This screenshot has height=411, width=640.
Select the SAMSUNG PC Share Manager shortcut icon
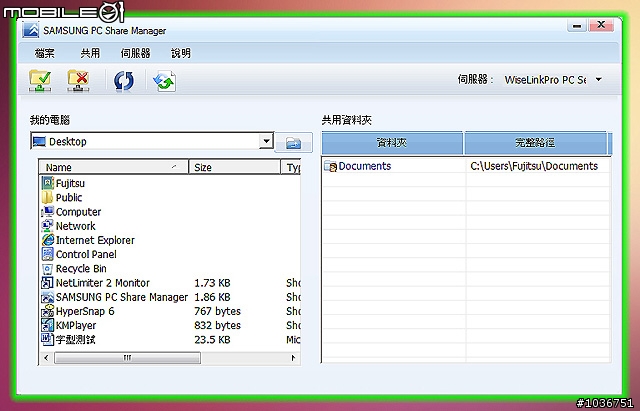pos(47,297)
